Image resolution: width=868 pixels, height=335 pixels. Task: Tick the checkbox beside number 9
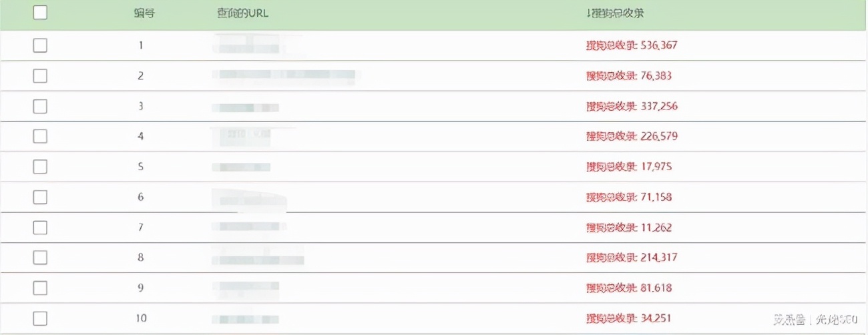coord(40,288)
